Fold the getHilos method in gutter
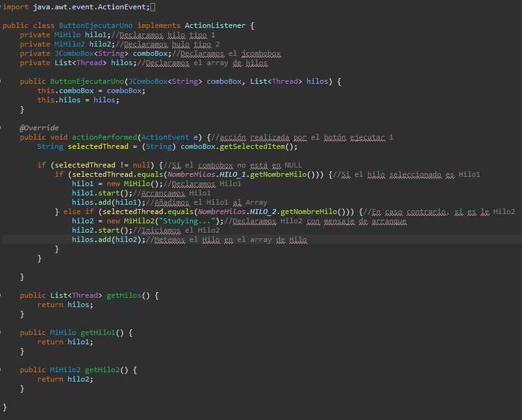The width and height of the screenshot is (522, 420). (1, 295)
